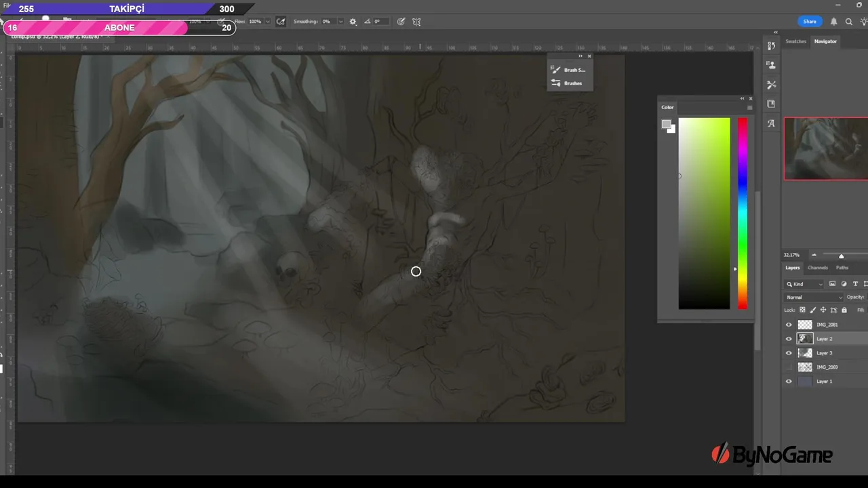This screenshot has height=488, width=868.
Task: Open the Clone Source panel icon
Action: pos(771,65)
